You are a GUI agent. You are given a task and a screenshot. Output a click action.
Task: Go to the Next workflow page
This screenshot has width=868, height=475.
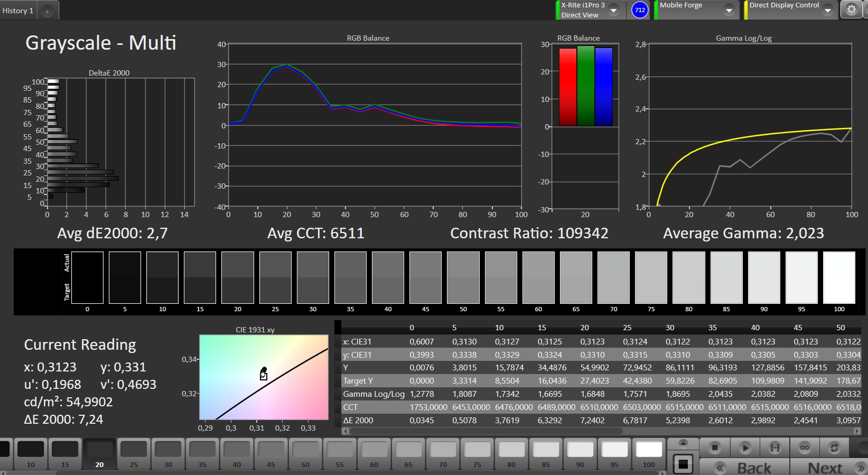click(828, 468)
